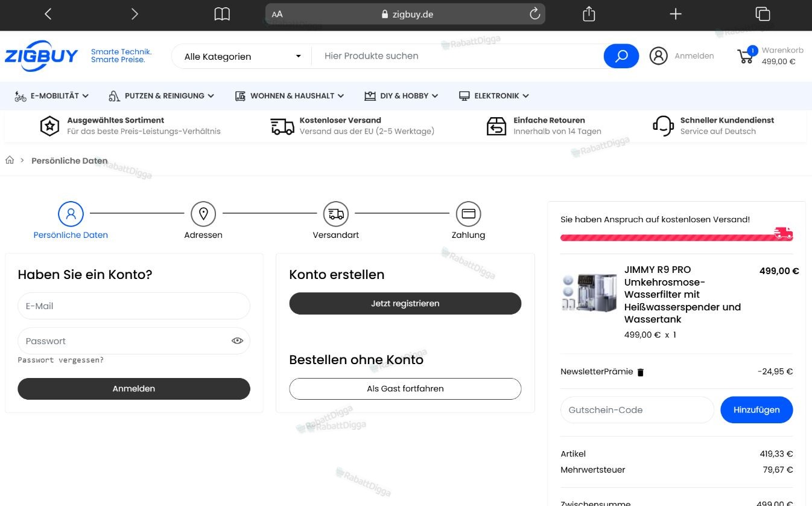Click Jetzt registrieren button
This screenshot has width=812, height=506.
[x=405, y=304]
